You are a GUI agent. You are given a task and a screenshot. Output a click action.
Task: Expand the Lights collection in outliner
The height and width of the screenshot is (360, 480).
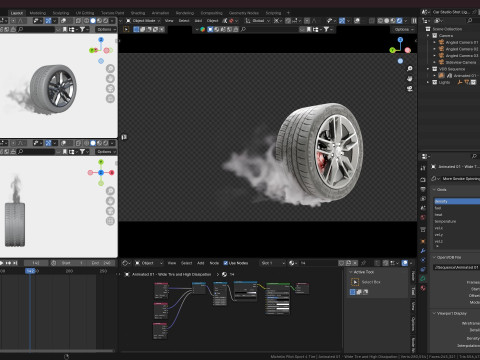[x=428, y=82]
